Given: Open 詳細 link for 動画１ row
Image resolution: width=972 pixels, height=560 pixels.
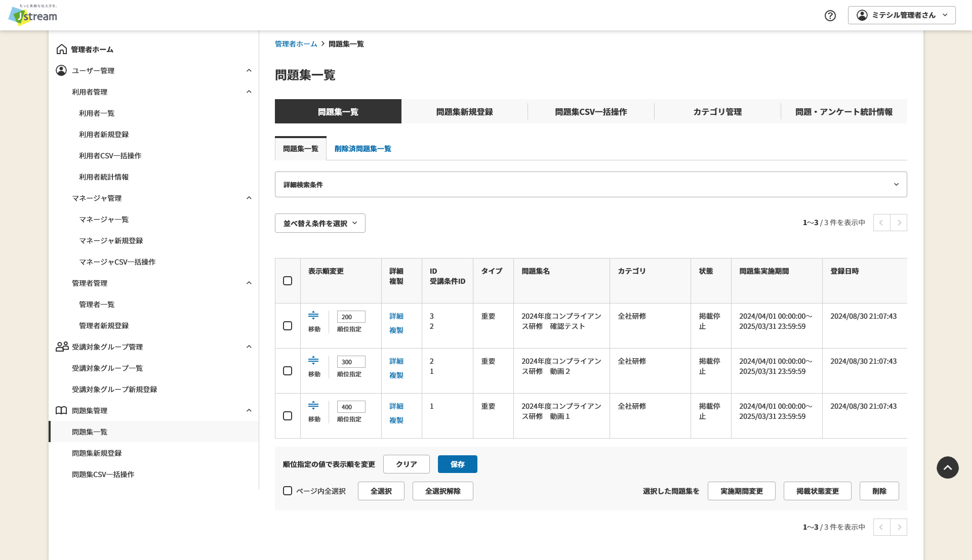Looking at the screenshot, I should (396, 406).
